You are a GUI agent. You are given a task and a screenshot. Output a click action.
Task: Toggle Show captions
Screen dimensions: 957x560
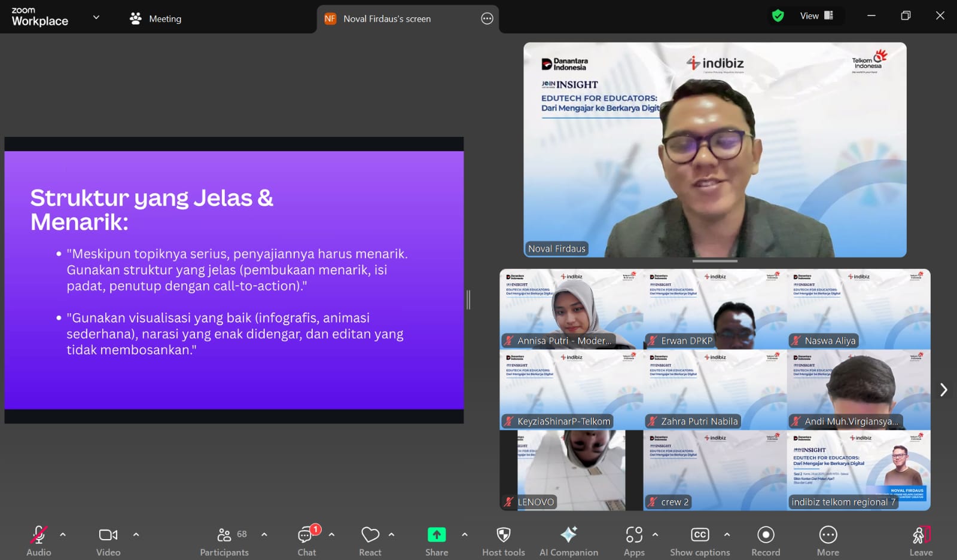tap(700, 541)
